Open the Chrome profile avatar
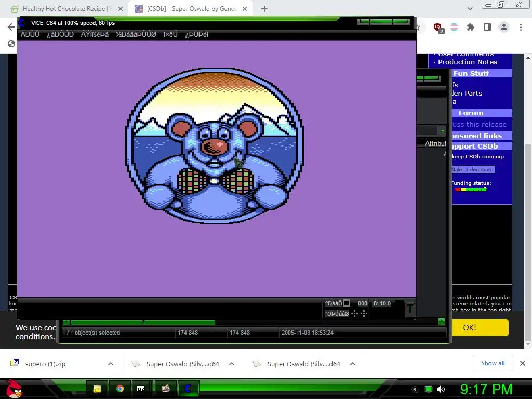Viewport: 532px width, 399px height. (x=504, y=27)
